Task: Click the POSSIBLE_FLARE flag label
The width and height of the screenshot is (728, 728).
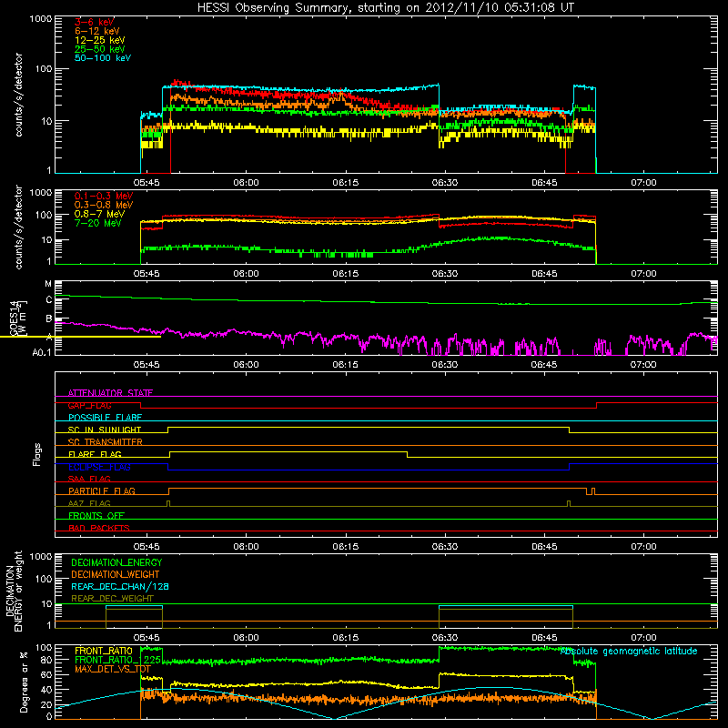Action: pyautogui.click(x=105, y=418)
